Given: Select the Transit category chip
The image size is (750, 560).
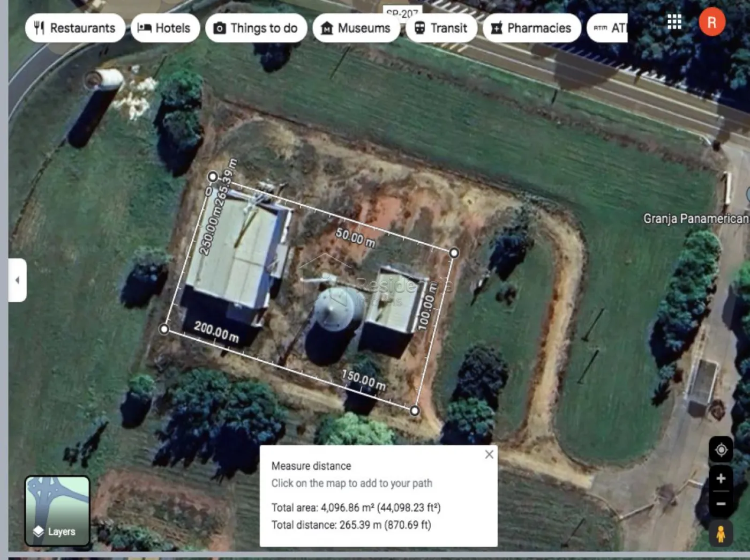Looking at the screenshot, I should (441, 28).
